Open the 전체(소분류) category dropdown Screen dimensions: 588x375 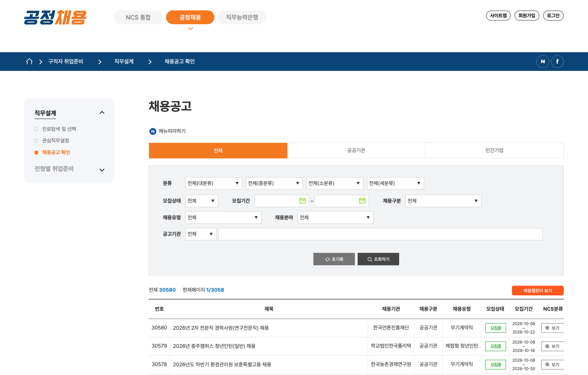tap(335, 183)
